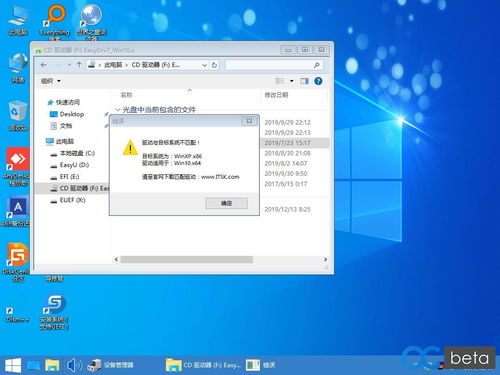Go up one folder level in Explorer
This screenshot has width=500, height=375.
79,65
